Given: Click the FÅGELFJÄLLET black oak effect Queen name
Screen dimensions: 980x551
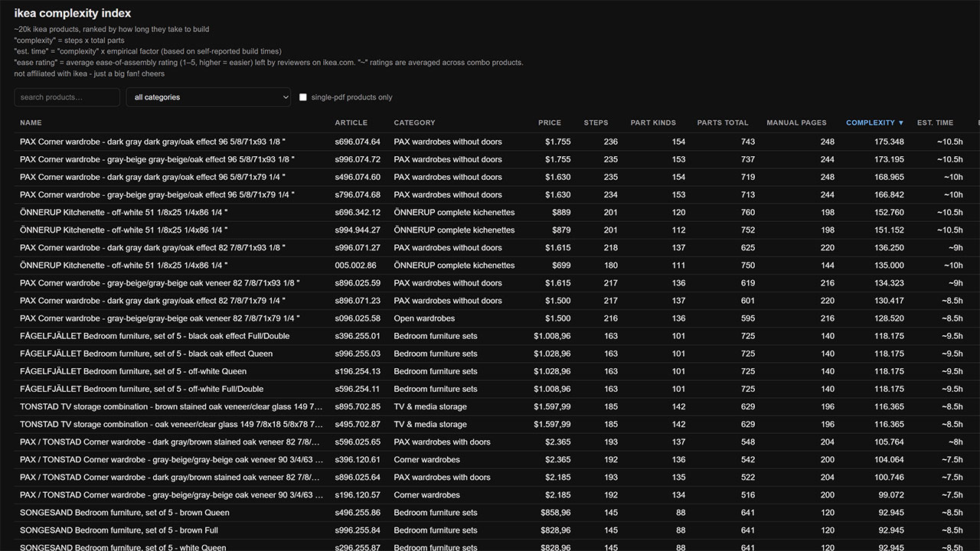Looking at the screenshot, I should coord(146,353).
